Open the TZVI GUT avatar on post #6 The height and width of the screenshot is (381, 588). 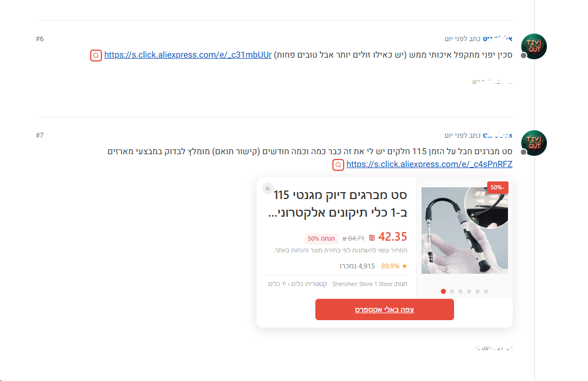click(534, 46)
